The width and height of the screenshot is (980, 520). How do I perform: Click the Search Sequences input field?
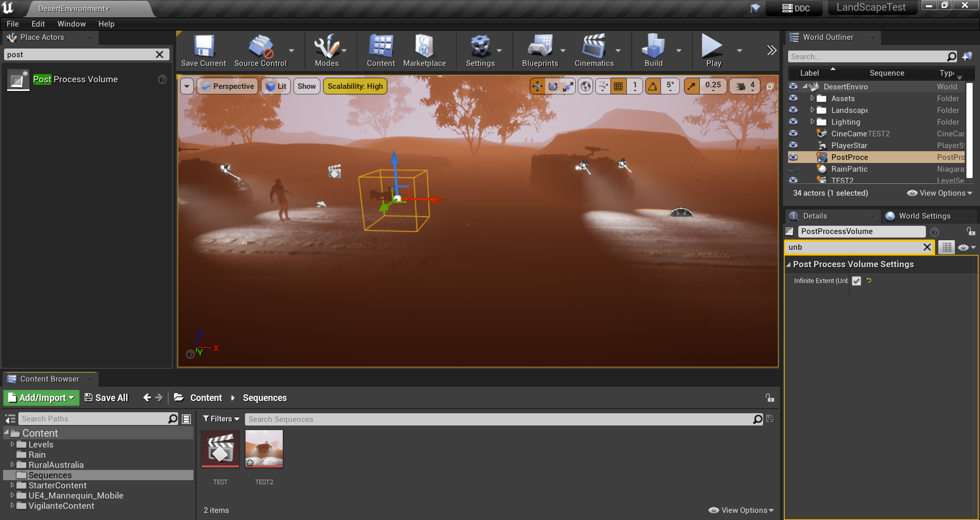coord(498,419)
